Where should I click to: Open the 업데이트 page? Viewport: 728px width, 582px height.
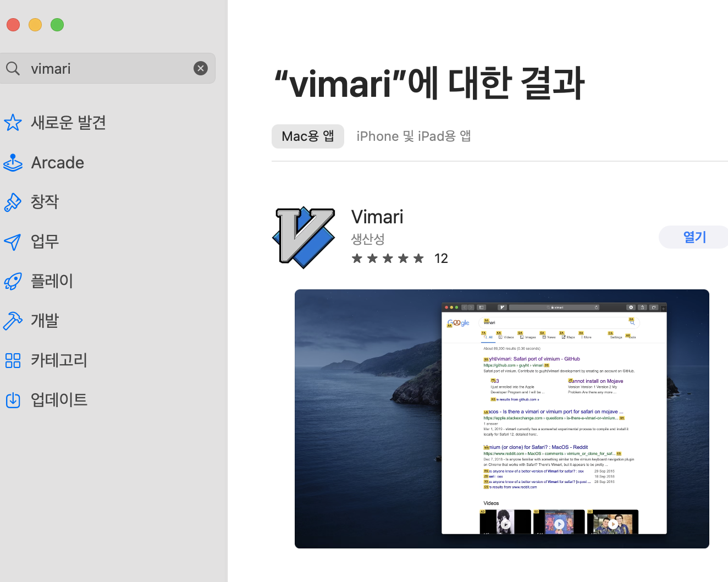(59, 400)
